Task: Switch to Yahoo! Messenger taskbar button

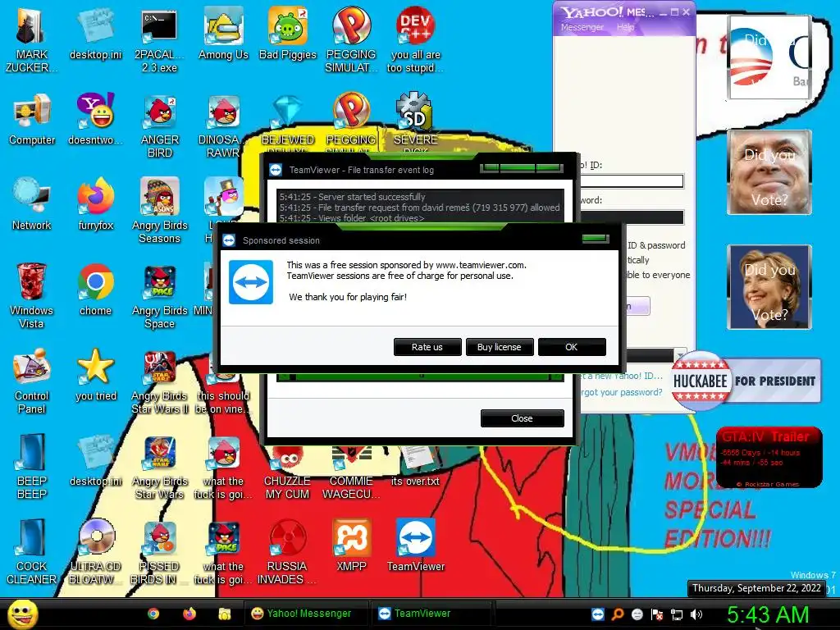Action: coord(306,614)
